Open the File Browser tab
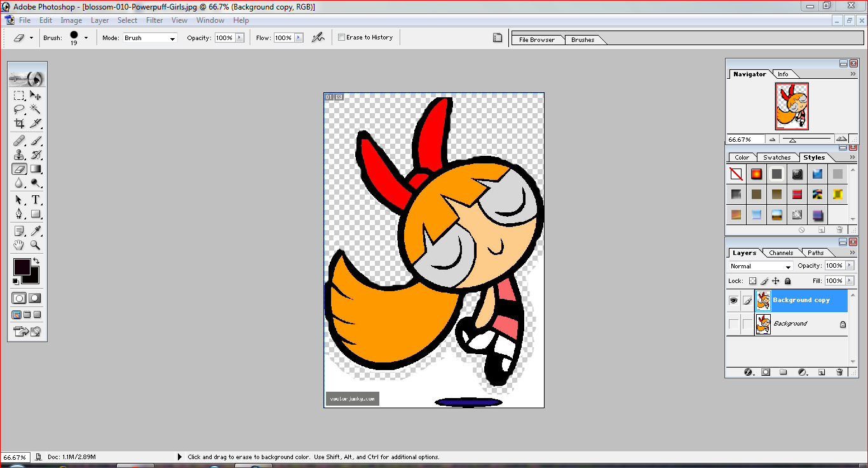Viewport: 868px width, 468px height. 537,39
